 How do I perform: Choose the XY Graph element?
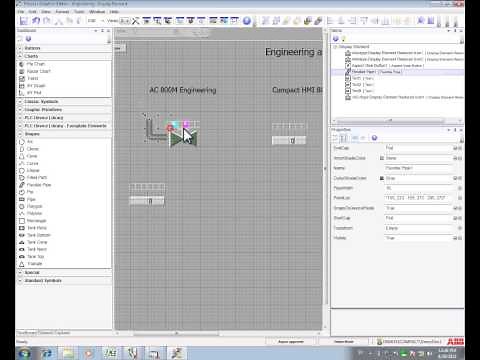point(36,86)
